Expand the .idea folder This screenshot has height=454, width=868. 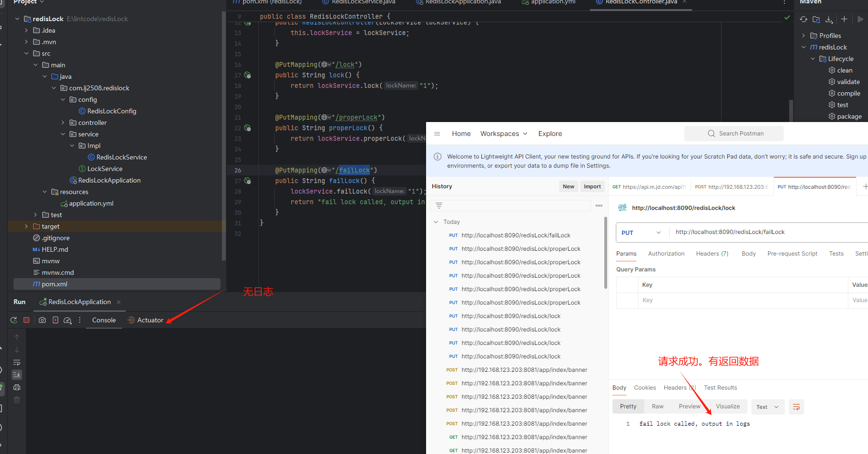pos(26,30)
